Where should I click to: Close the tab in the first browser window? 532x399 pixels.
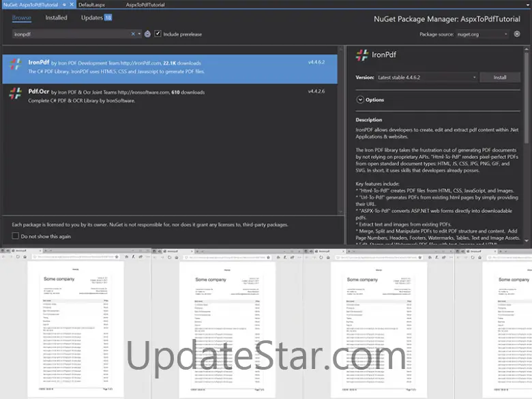click(x=40, y=251)
